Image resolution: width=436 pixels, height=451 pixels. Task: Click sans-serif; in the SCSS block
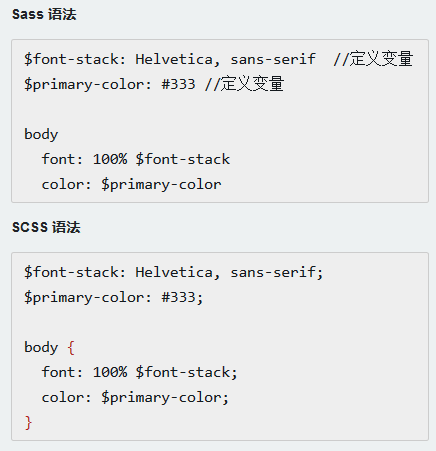pos(277,272)
